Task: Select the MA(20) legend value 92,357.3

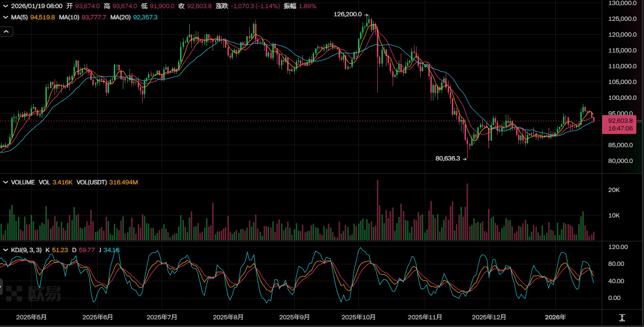Action: pos(145,17)
